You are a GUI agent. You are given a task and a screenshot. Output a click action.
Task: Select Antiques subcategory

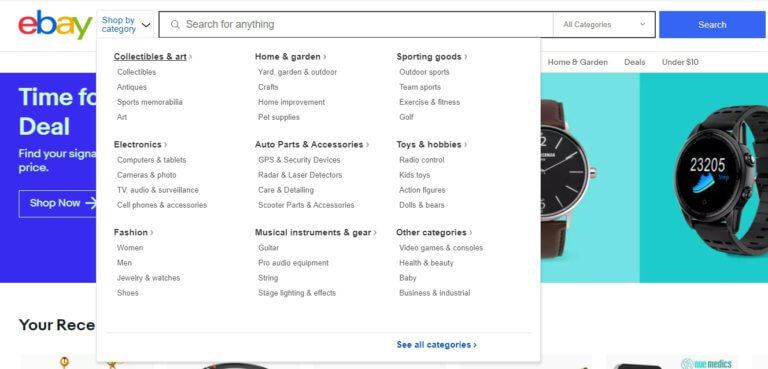coord(131,87)
